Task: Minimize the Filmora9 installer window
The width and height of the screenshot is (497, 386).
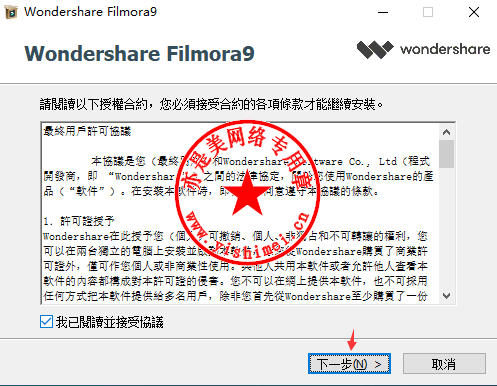Action: (x=383, y=13)
